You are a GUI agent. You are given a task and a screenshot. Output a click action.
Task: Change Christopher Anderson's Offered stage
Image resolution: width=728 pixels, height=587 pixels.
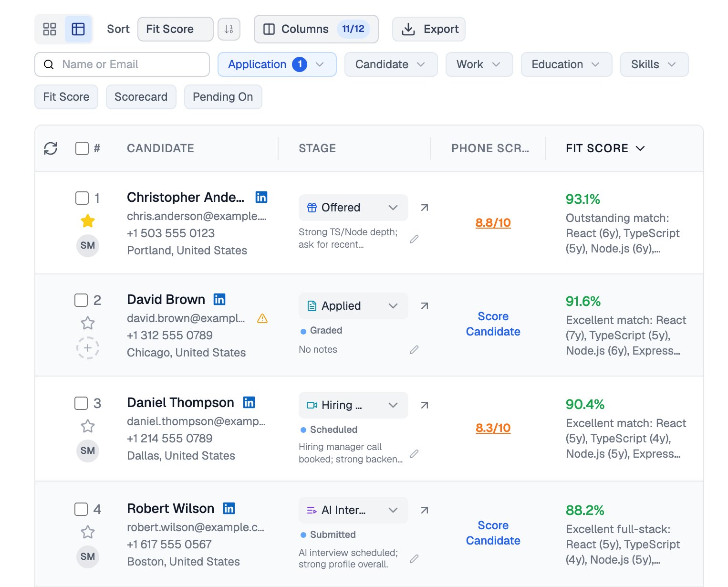coord(354,208)
